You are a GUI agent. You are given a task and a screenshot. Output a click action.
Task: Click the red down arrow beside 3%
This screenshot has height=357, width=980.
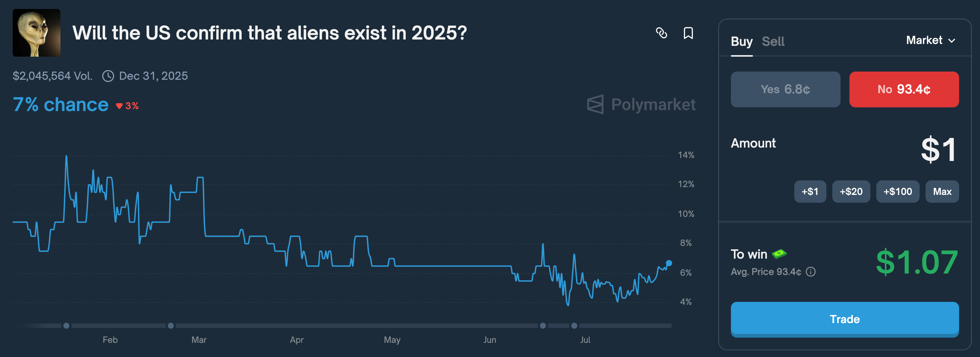click(119, 106)
